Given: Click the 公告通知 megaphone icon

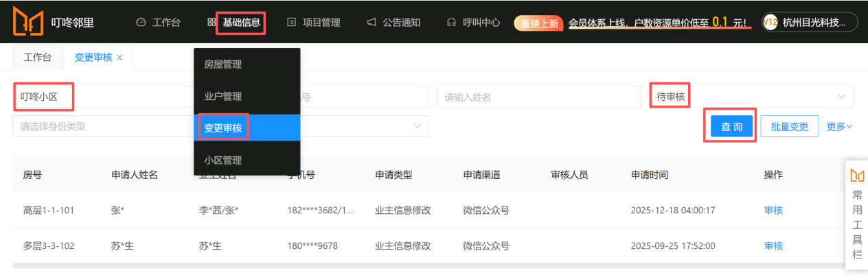Looking at the screenshot, I should [x=372, y=23].
